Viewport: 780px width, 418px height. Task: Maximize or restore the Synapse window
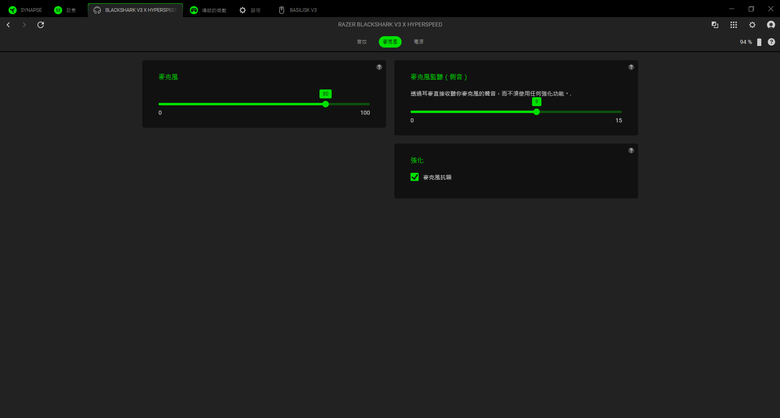(751, 9)
